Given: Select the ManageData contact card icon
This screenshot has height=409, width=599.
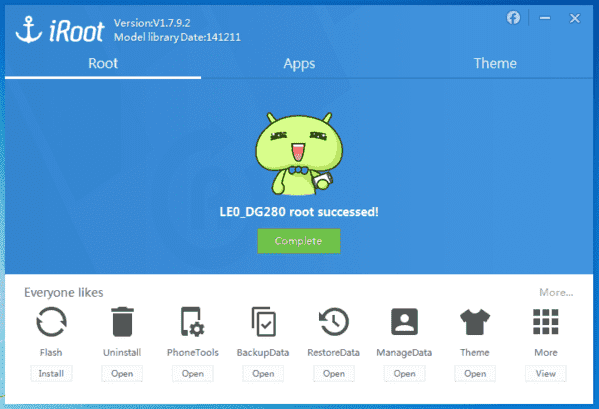Looking at the screenshot, I should pyautogui.click(x=404, y=322).
